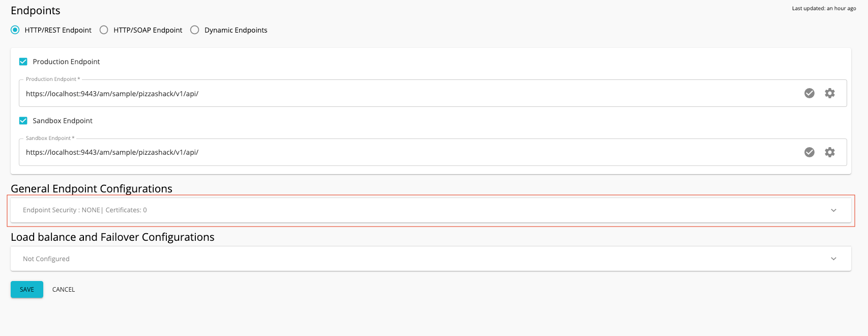Open the Endpoint Security settings section
Image resolution: width=868 pixels, height=336 pixels.
pyautogui.click(x=61, y=210)
